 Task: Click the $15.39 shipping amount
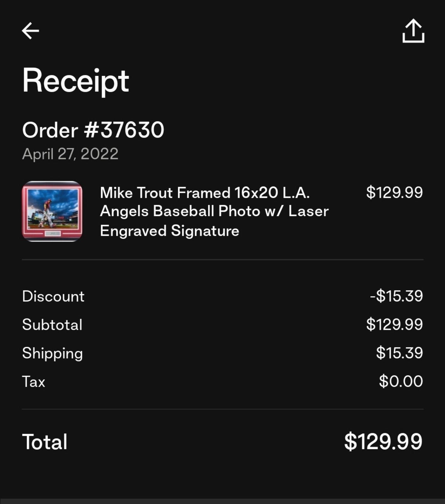(399, 353)
